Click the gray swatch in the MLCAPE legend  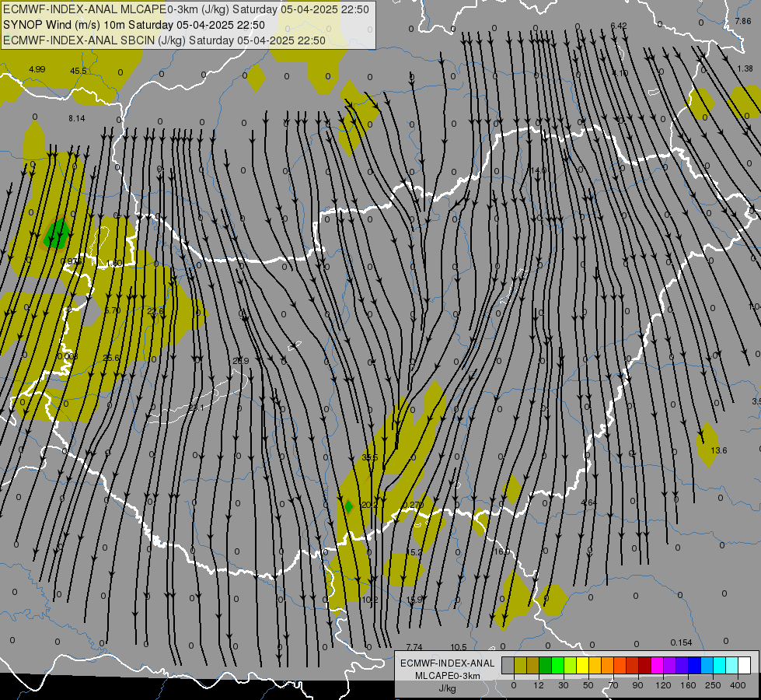pyautogui.click(x=508, y=666)
